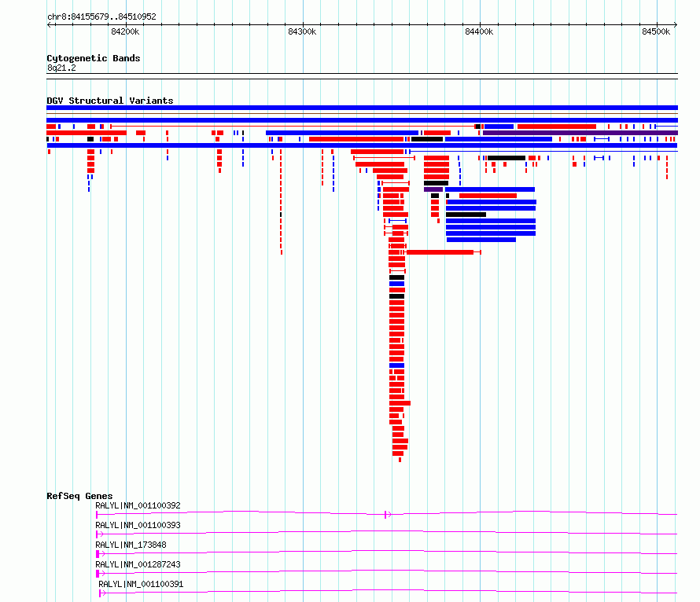Click RALYL|NM_001287243 gene label
The image size is (700, 602).
138,564
